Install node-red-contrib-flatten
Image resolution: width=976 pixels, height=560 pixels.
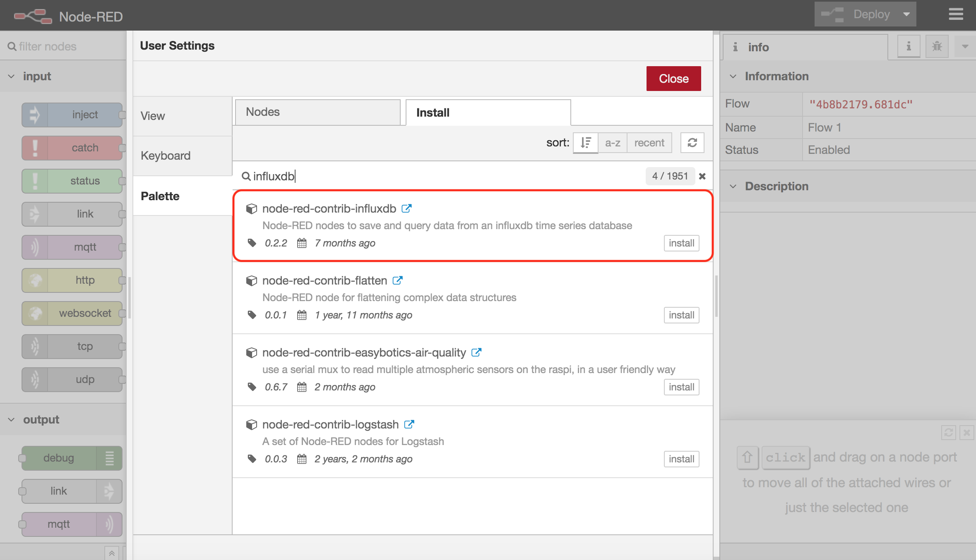point(681,315)
